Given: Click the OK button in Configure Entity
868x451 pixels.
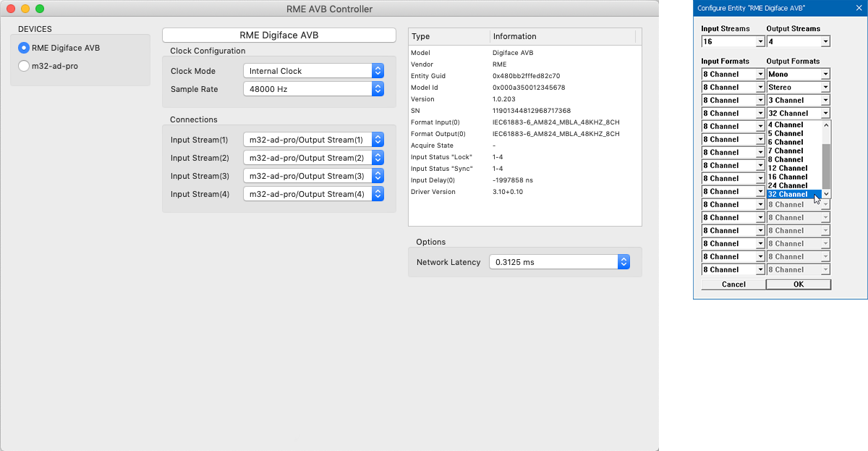Looking at the screenshot, I should [x=798, y=284].
